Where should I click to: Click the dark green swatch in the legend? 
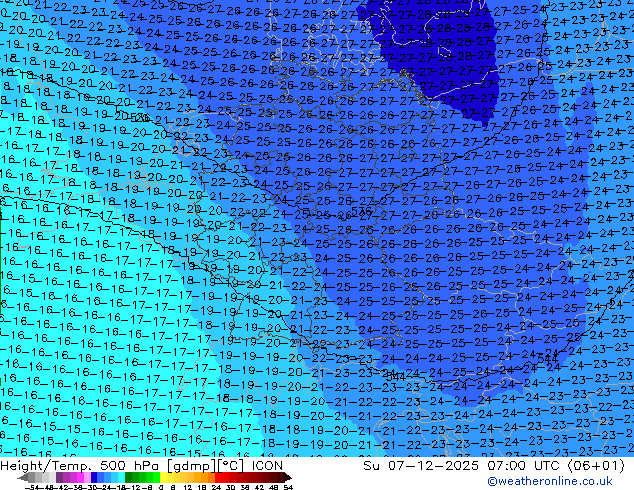(x=128, y=478)
